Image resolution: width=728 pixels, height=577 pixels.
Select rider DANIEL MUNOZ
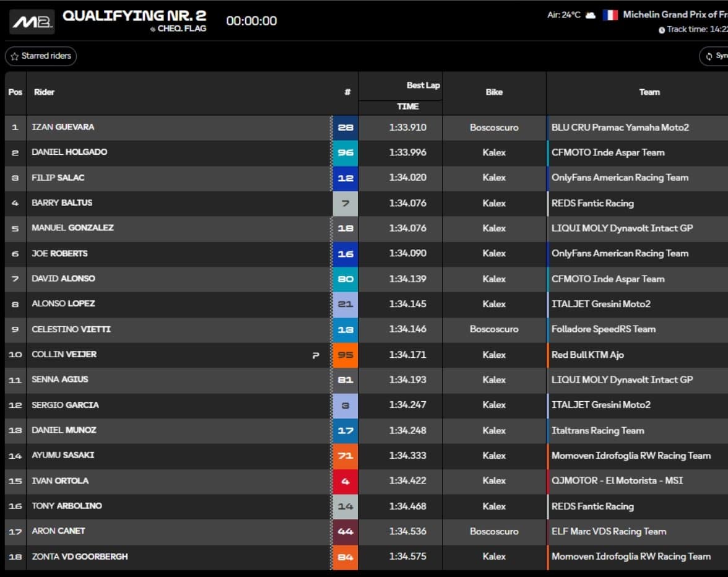point(64,430)
